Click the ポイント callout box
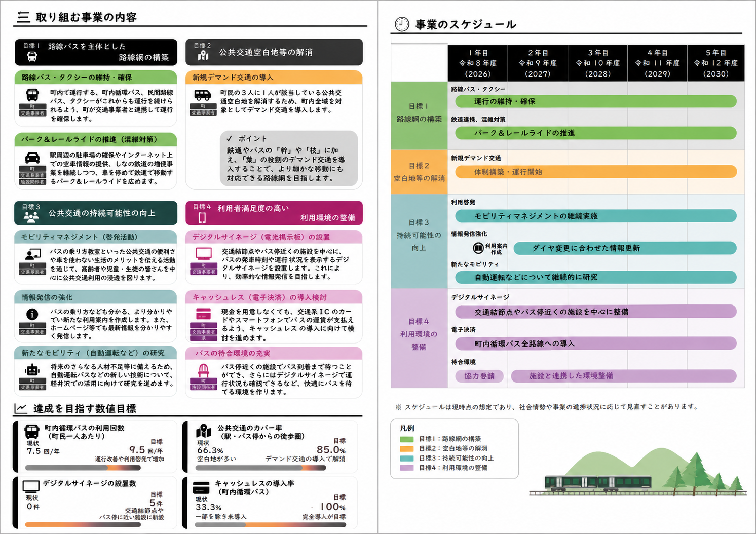 coord(289,159)
